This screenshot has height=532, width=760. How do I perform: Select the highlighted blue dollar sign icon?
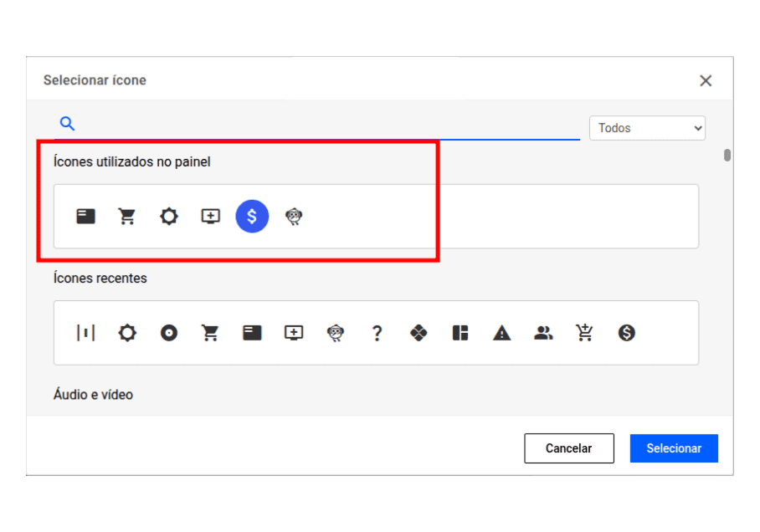tap(252, 217)
